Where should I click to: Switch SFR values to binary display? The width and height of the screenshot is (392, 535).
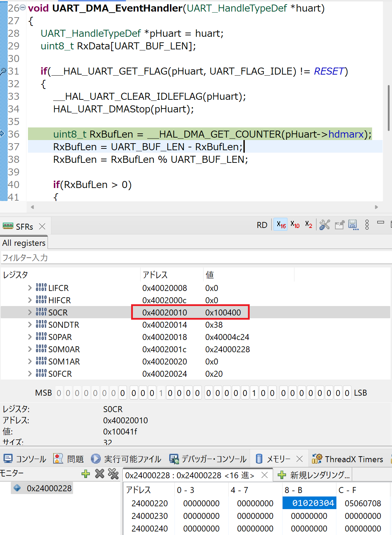point(308,225)
